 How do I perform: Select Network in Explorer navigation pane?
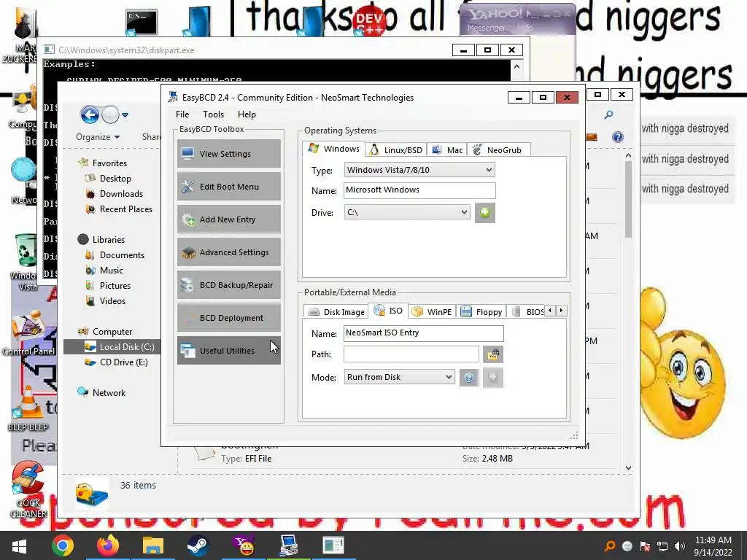(x=109, y=392)
